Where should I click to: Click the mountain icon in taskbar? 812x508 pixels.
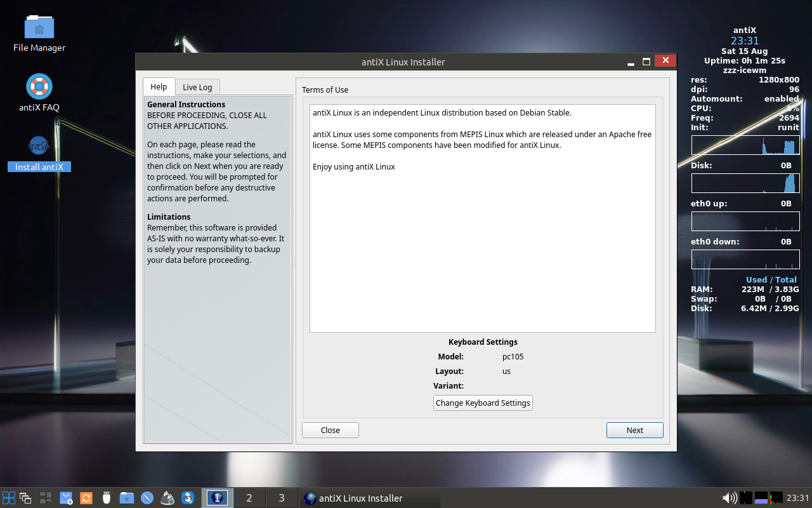[167, 498]
